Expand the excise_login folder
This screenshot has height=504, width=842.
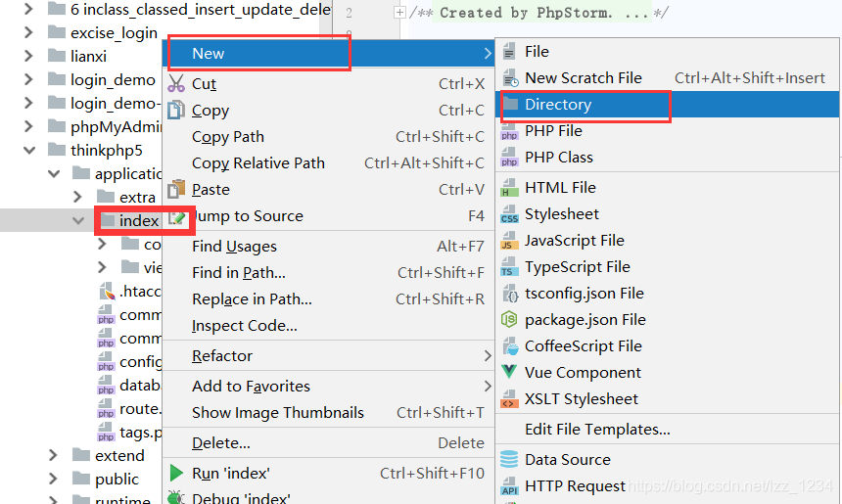pyautogui.click(x=28, y=32)
